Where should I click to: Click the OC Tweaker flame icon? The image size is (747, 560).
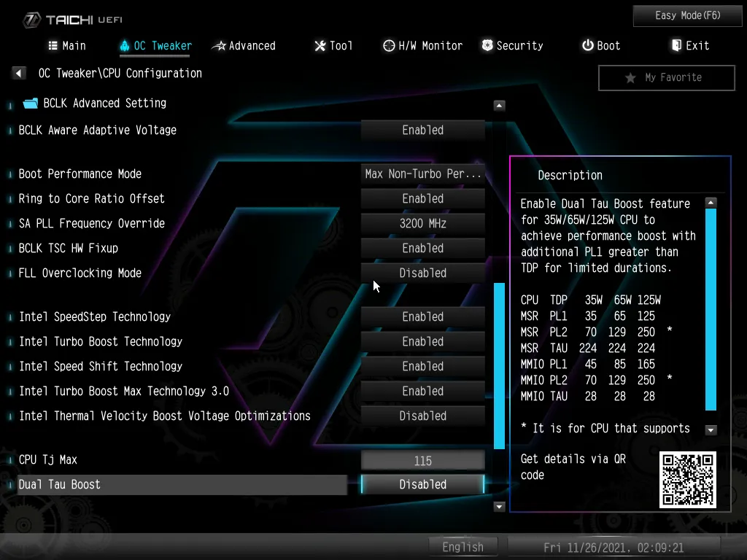(124, 46)
